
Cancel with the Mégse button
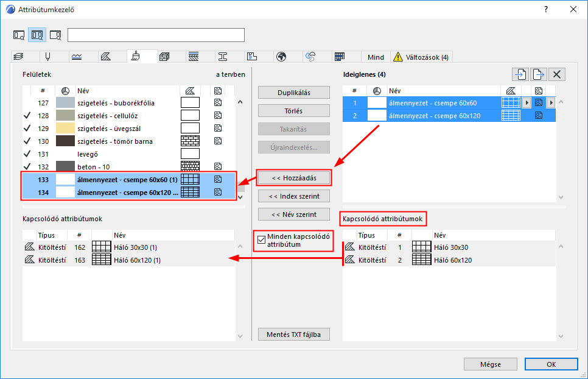tap(491, 364)
